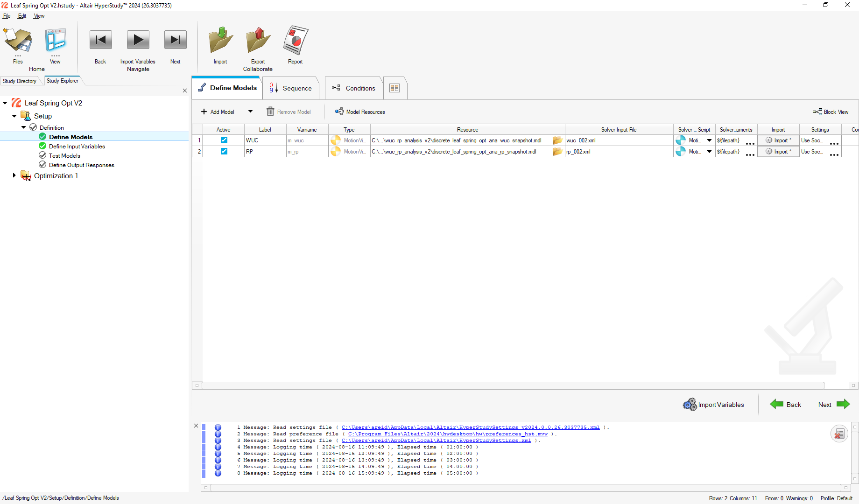The height and width of the screenshot is (504, 859).
Task: Click Solver Input File cell wuc_002.xml
Action: point(619,140)
